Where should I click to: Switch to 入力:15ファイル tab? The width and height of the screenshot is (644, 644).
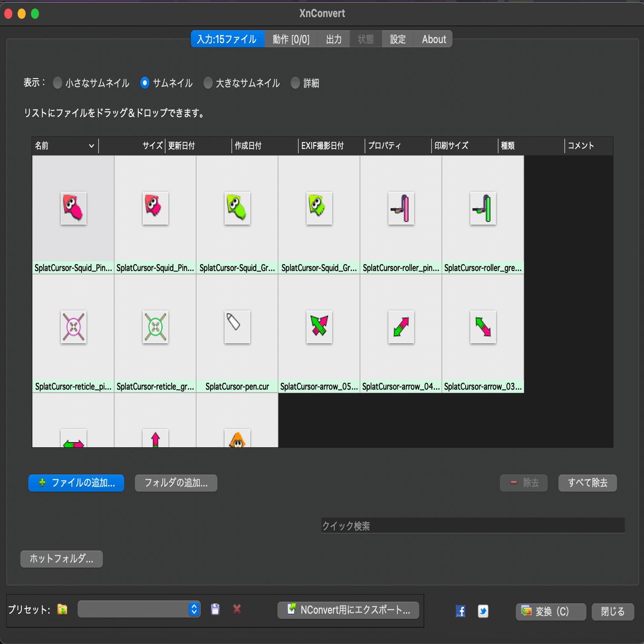tap(227, 39)
